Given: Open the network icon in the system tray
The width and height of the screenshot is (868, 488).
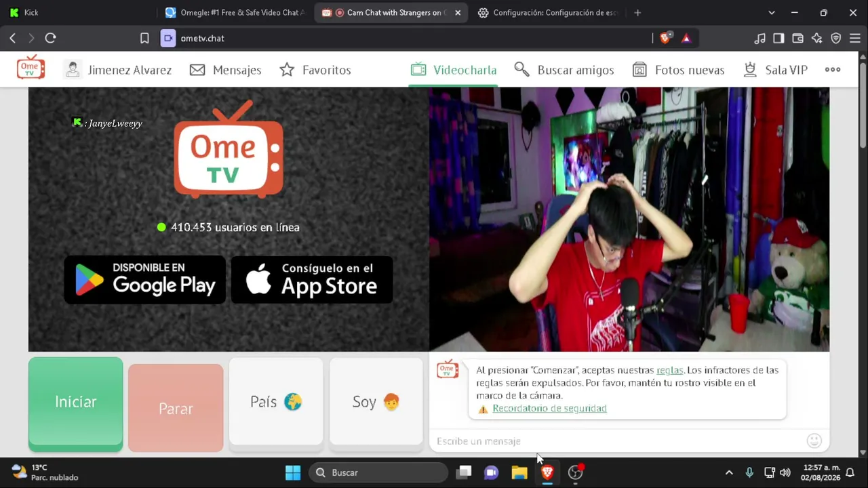Looking at the screenshot, I should coord(770,472).
